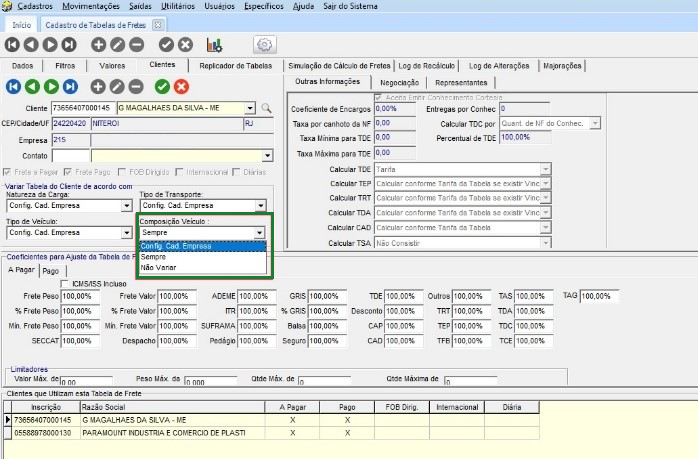
Task: Expand Natureza da Carga dropdown
Action: (126, 205)
